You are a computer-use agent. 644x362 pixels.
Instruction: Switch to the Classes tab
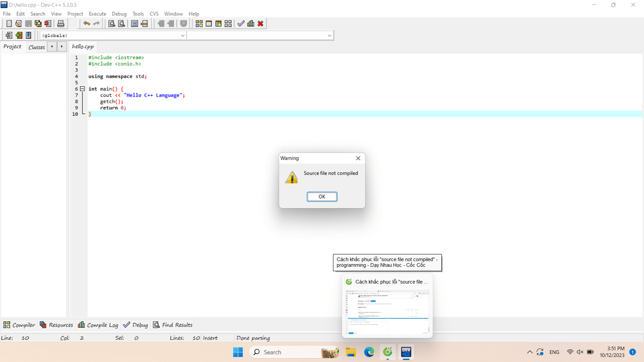click(36, 47)
